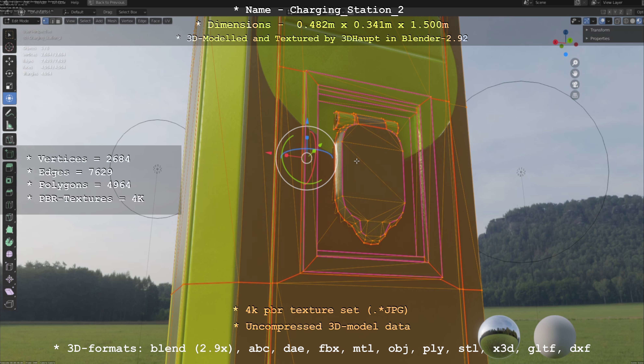The height and width of the screenshot is (364, 644).
Task: Click the Add menu button
Action: pyautogui.click(x=99, y=21)
